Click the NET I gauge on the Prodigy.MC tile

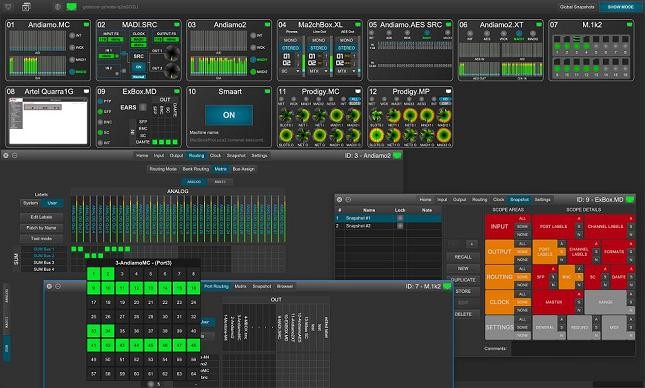(303, 116)
